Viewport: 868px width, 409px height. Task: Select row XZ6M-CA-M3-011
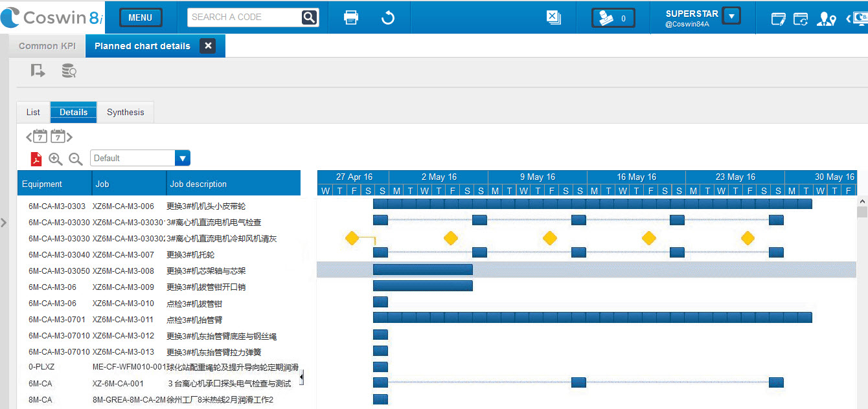coord(123,320)
